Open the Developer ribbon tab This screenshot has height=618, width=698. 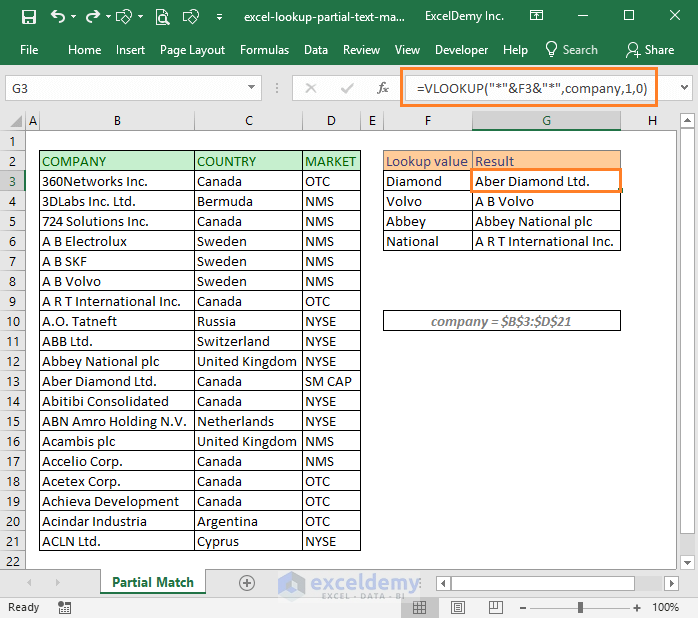[461, 50]
